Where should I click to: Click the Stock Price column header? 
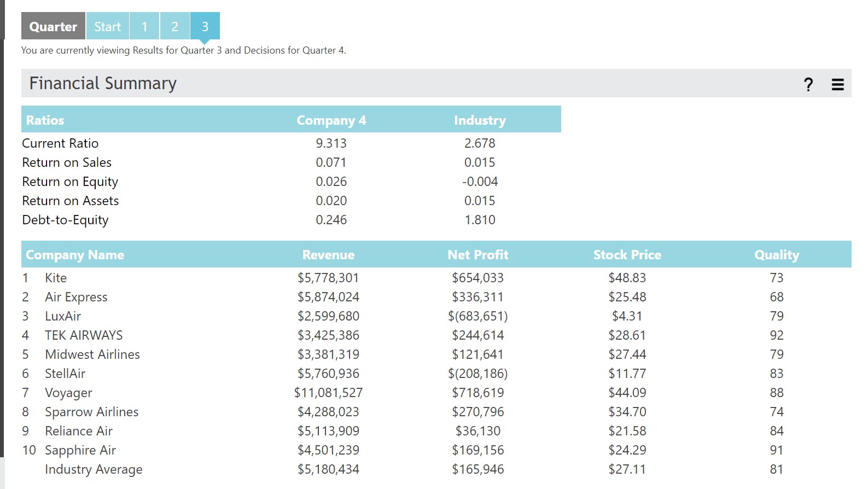627,255
